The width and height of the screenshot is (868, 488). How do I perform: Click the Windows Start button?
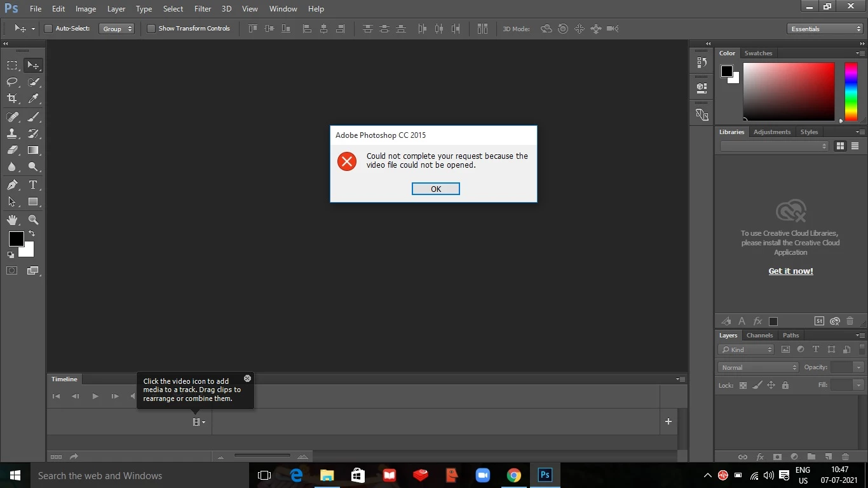point(15,475)
